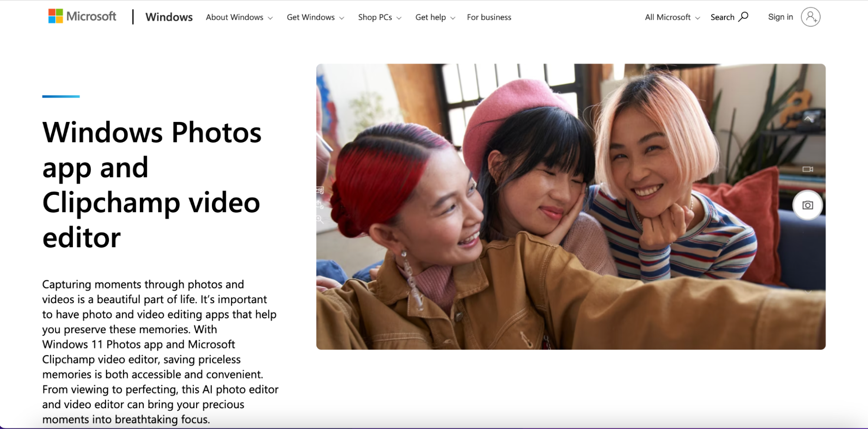
Task: Expand the All Microsoft menu
Action: coord(672,17)
